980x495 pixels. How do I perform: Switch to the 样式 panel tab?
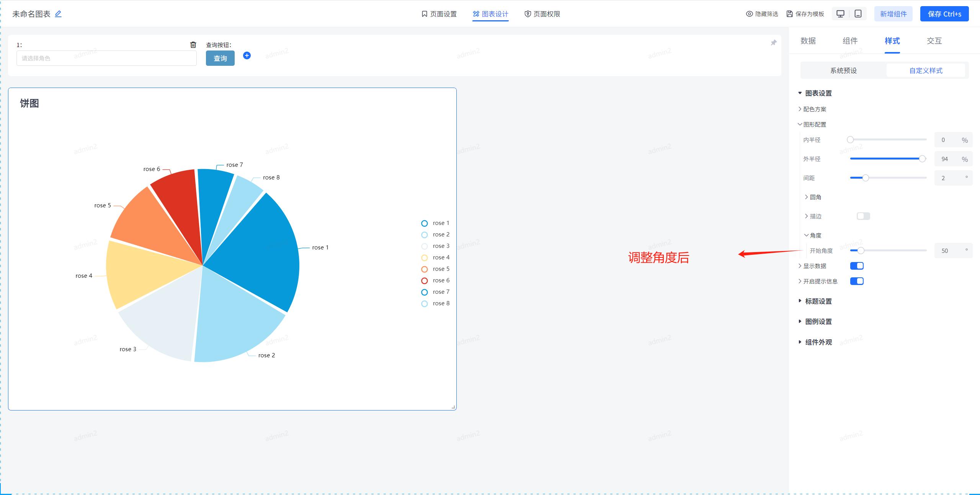coord(892,41)
